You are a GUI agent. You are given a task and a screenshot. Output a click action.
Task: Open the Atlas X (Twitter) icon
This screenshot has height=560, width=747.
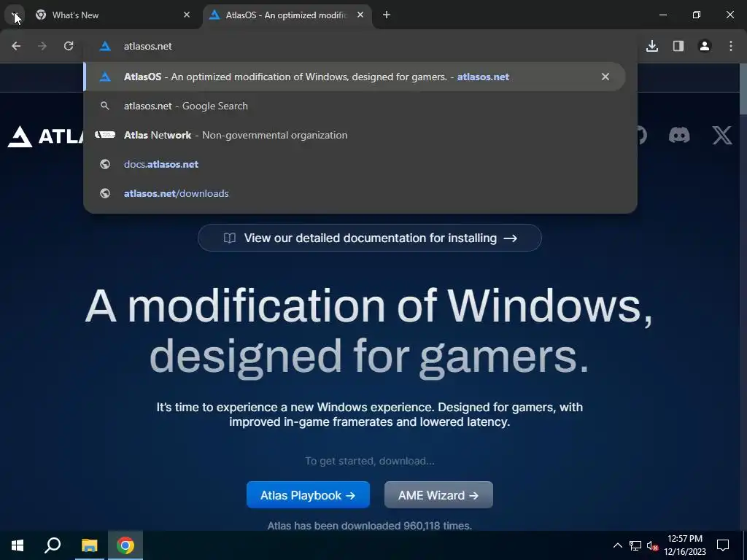tap(722, 135)
